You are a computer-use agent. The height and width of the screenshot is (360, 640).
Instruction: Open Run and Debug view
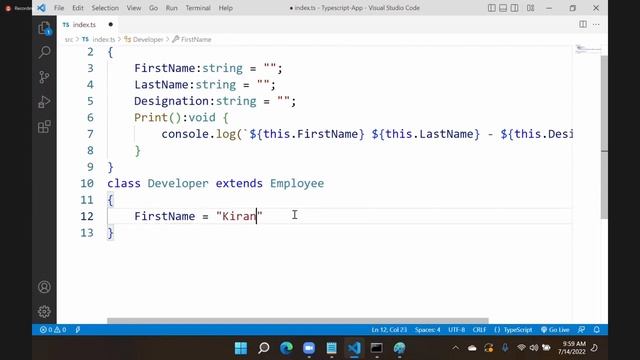click(x=44, y=102)
